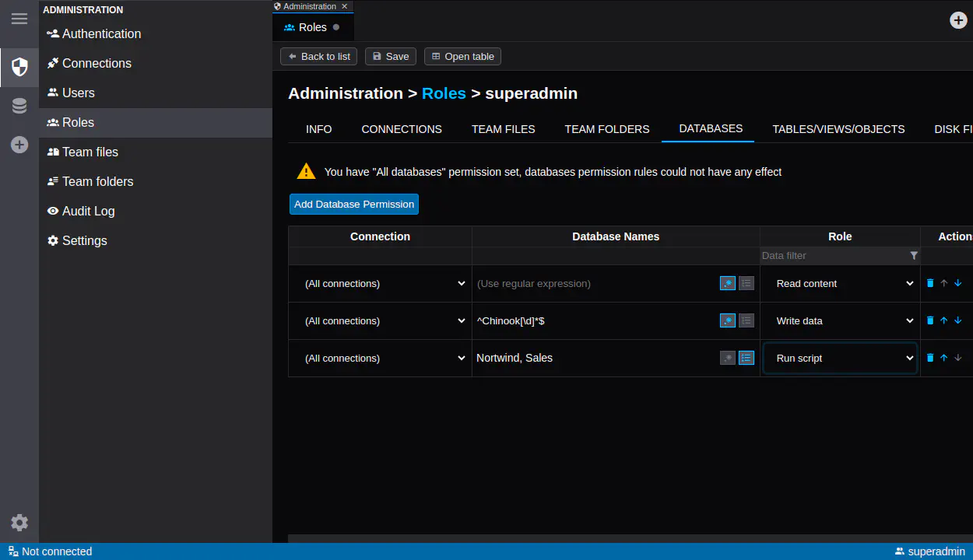The width and height of the screenshot is (973, 560).
Task: Click the Role data filter input field
Action: (x=833, y=256)
